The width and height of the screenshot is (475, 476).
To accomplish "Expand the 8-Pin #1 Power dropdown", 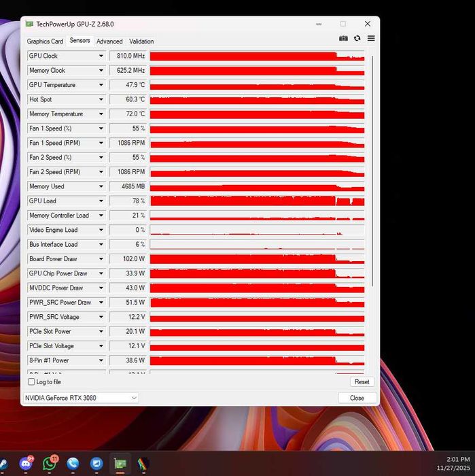I will 101,360.
